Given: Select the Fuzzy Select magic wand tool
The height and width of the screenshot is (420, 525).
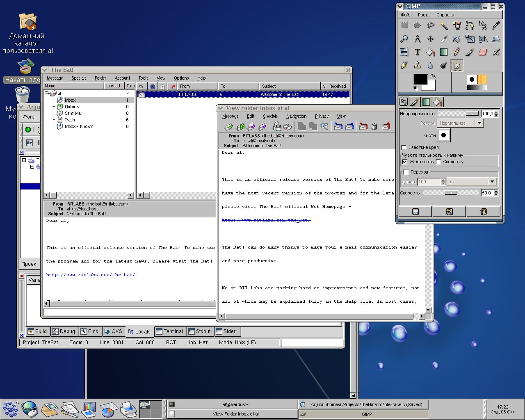Looking at the screenshot, I should pos(444,26).
